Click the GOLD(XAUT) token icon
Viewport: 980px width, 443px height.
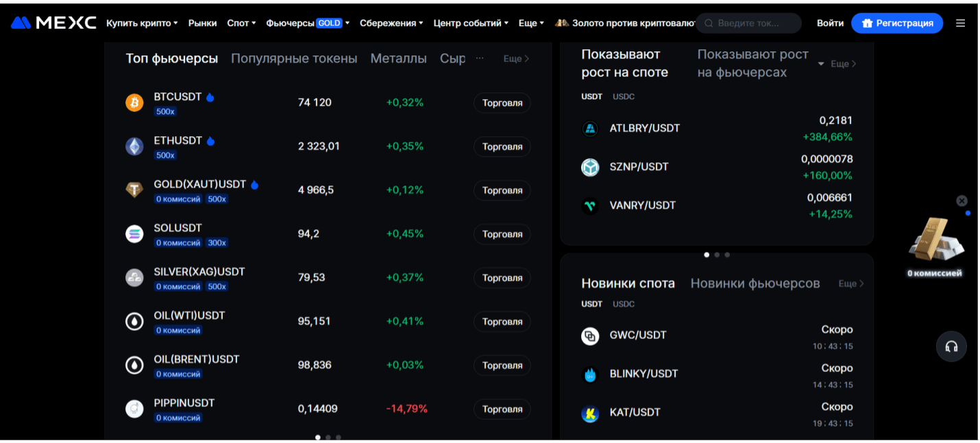(x=134, y=190)
